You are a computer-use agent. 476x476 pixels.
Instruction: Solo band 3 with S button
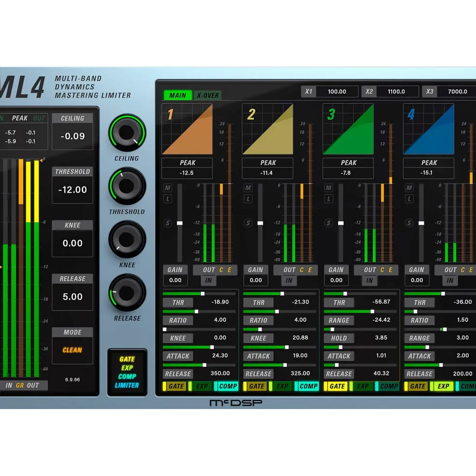[328, 223]
